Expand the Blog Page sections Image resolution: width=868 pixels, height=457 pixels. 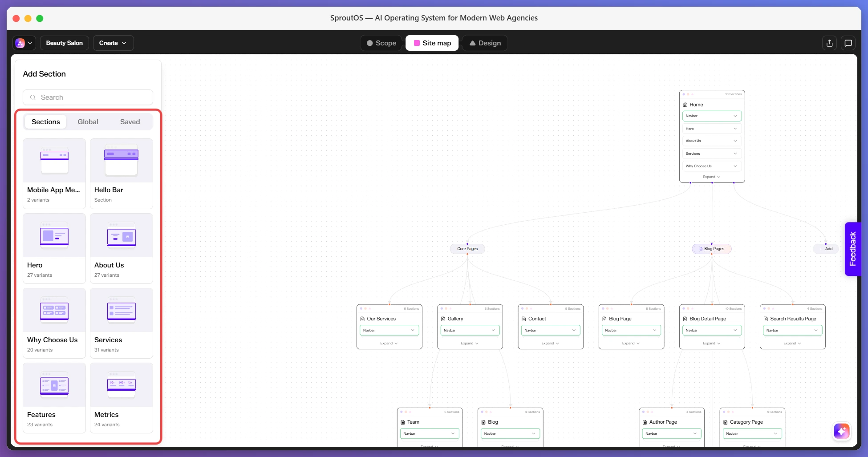click(x=631, y=344)
